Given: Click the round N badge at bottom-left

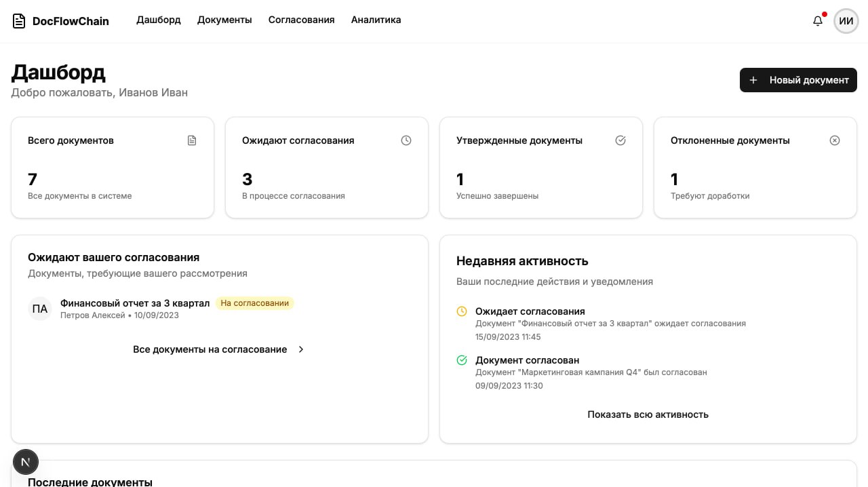Looking at the screenshot, I should (x=26, y=462).
